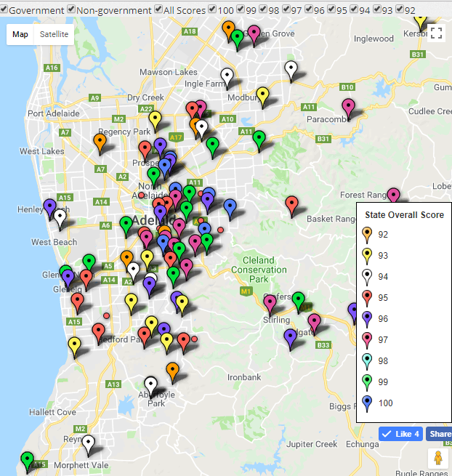Screen dimensions: 452x476
Task: Select red marker near Basket Range
Action: [291, 204]
